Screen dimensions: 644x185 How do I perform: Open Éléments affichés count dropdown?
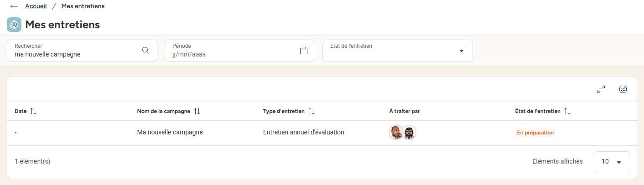(x=612, y=162)
